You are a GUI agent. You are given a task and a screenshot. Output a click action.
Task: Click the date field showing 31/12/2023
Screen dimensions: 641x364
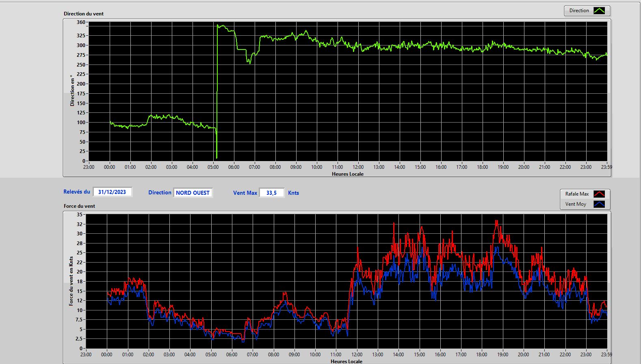click(x=112, y=192)
